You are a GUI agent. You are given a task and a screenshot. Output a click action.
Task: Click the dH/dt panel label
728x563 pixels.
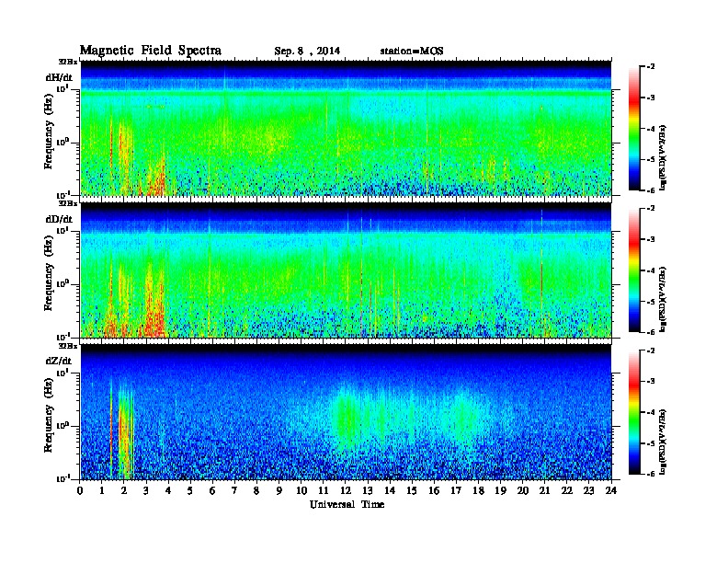click(59, 76)
